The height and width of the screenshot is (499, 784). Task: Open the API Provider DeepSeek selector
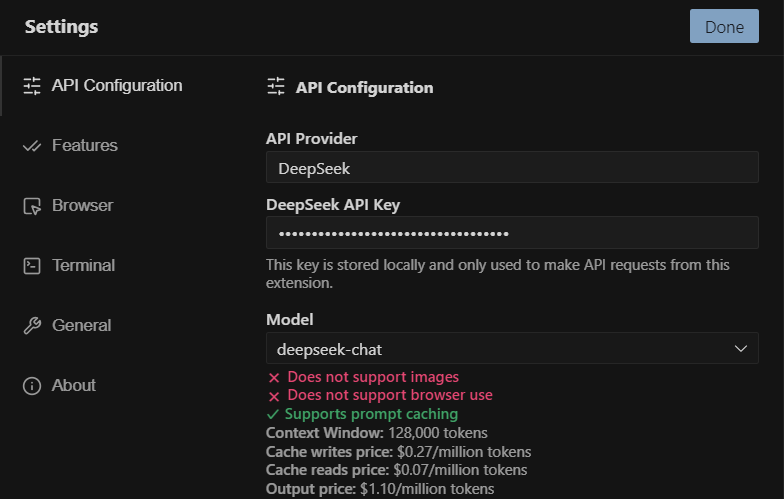(x=512, y=167)
